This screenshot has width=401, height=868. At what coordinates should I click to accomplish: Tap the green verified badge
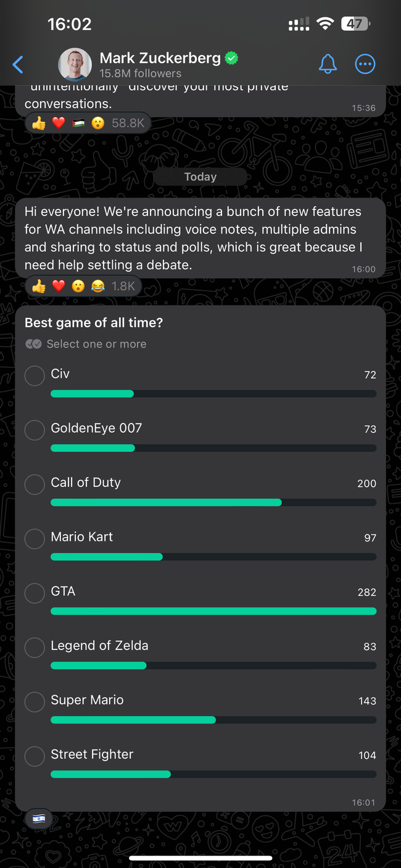(x=231, y=59)
